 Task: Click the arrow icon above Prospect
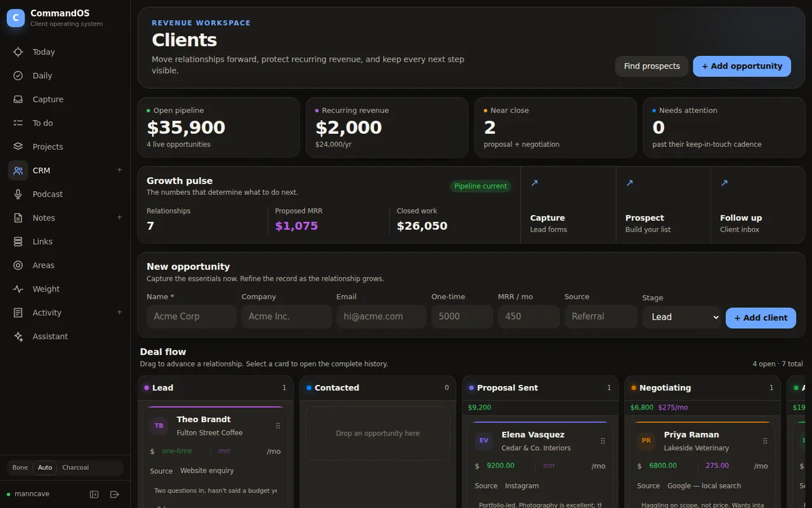[629, 183]
